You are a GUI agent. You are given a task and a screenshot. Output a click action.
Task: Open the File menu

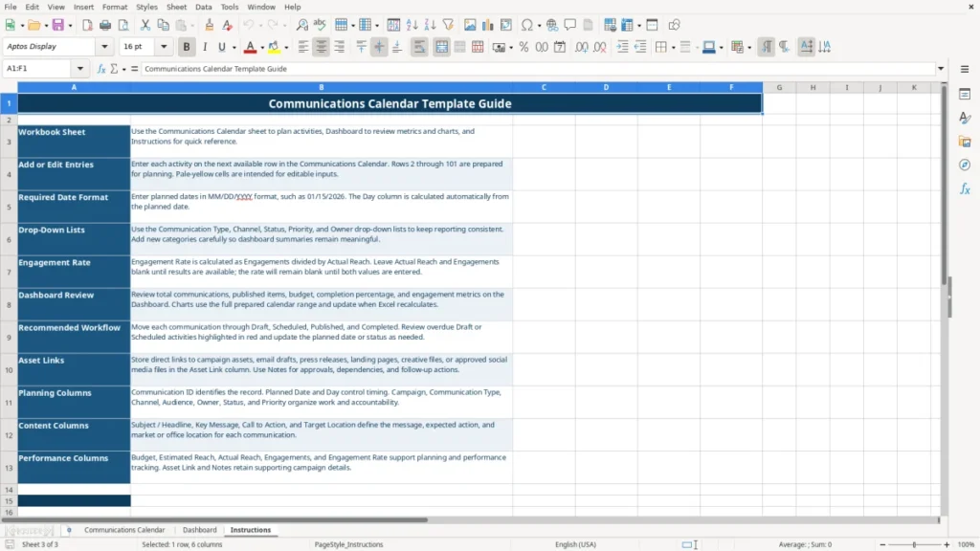click(x=11, y=7)
